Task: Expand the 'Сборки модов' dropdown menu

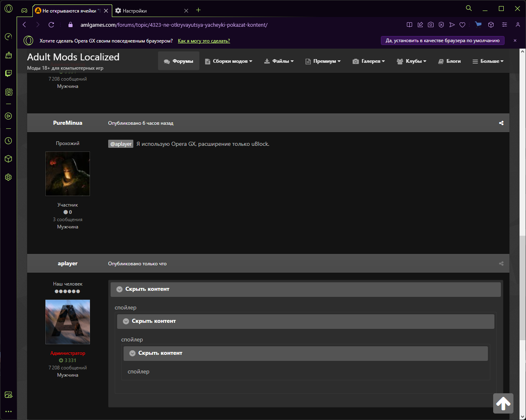Action: (229, 61)
